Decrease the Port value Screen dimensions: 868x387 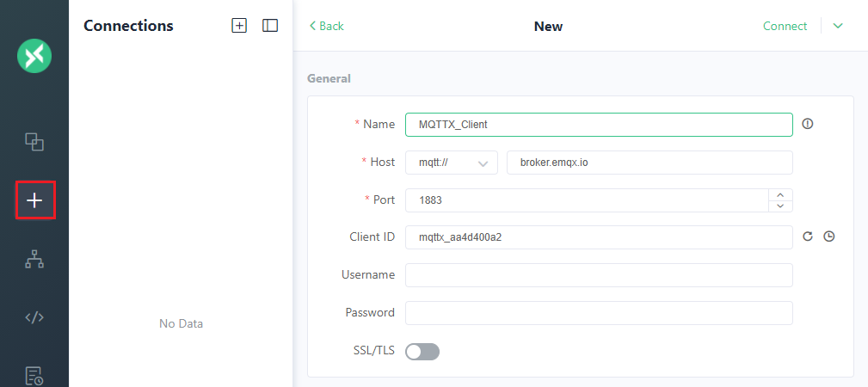pos(780,206)
